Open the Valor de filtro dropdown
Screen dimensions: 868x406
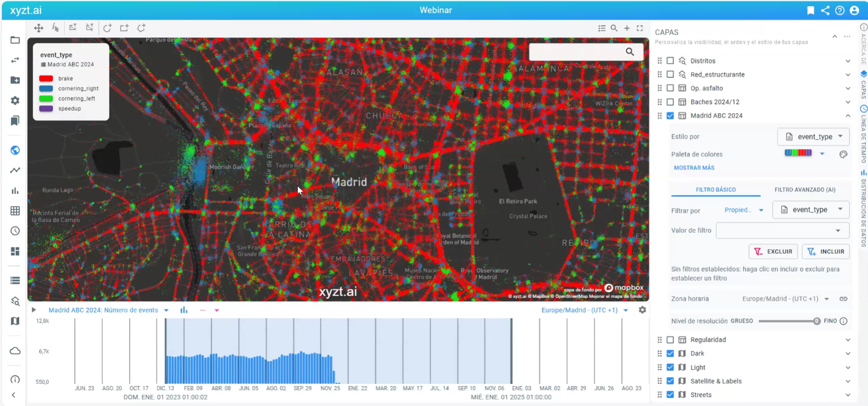coord(782,230)
